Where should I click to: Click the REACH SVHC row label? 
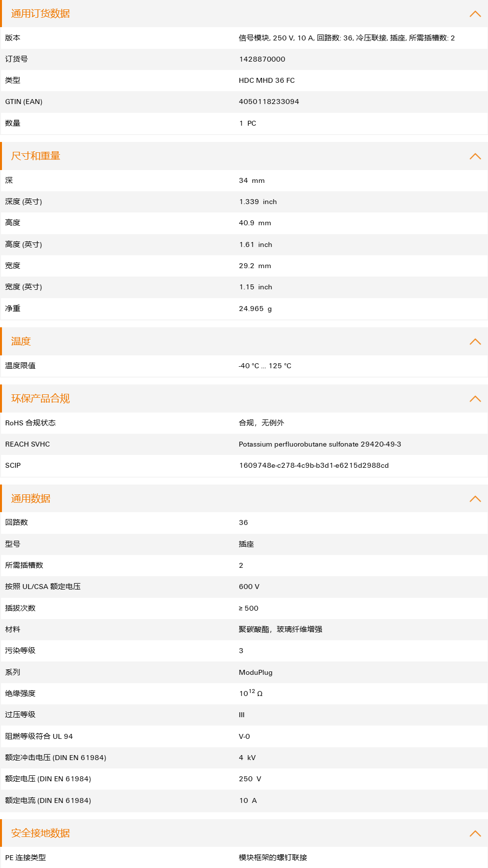click(28, 444)
